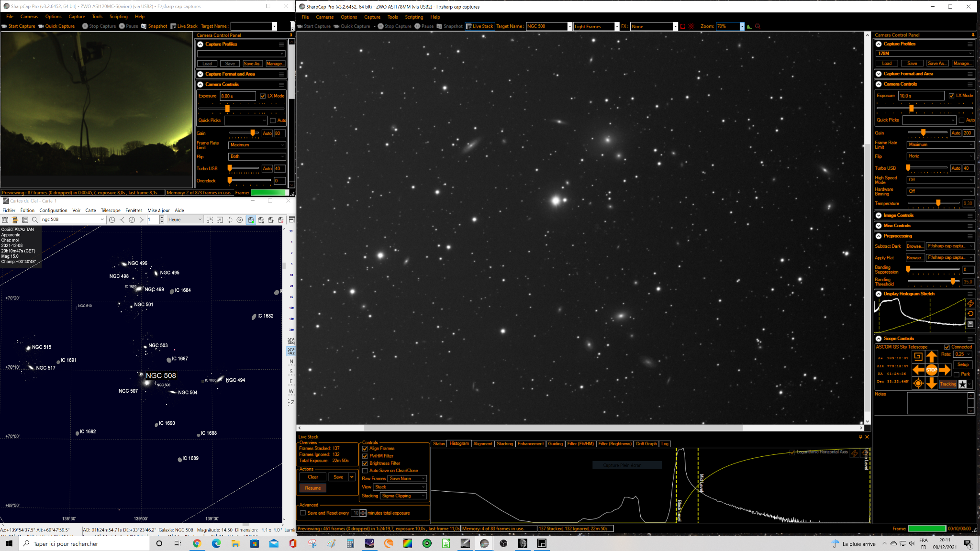Click the crosshair target icon in Scope Controls

coord(918,383)
